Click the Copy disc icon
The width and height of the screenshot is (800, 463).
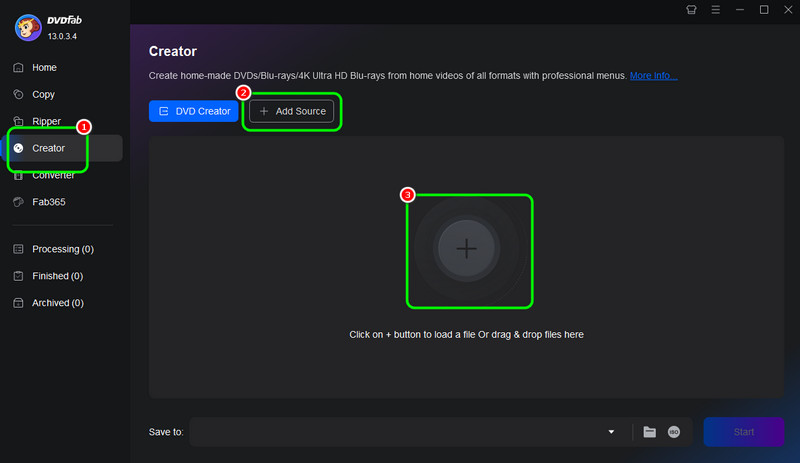click(18, 94)
